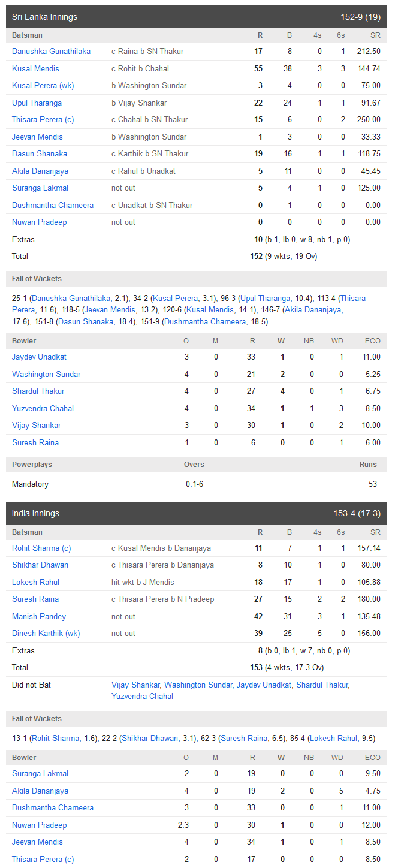Open Upul Tharanga player link
This screenshot has width=395, height=868.
[x=37, y=103]
